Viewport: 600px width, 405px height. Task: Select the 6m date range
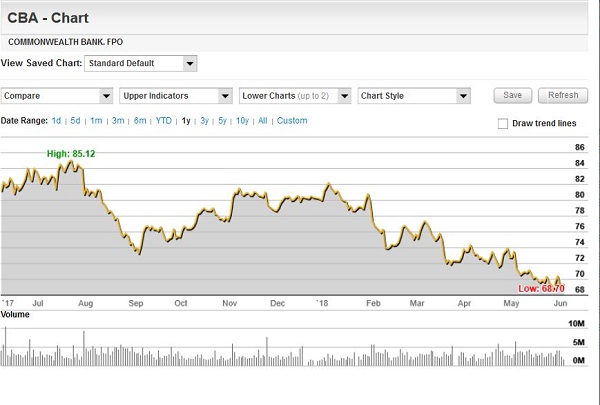(140, 121)
